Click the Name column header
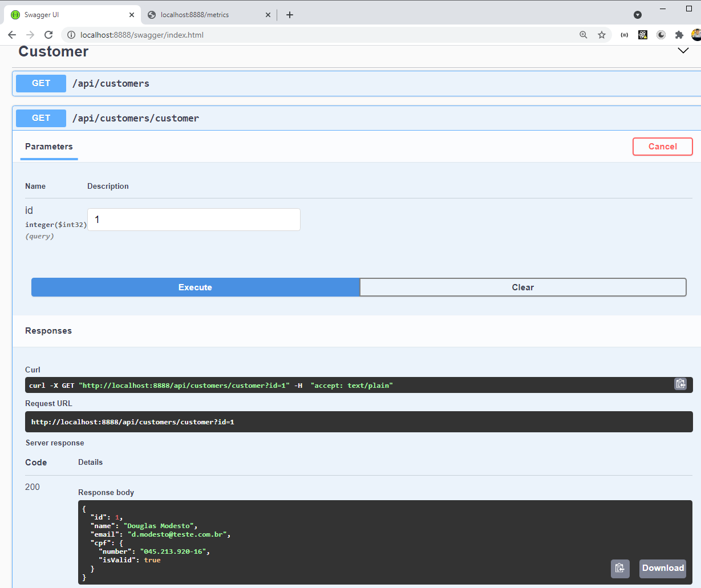The width and height of the screenshot is (701, 588). coord(35,186)
